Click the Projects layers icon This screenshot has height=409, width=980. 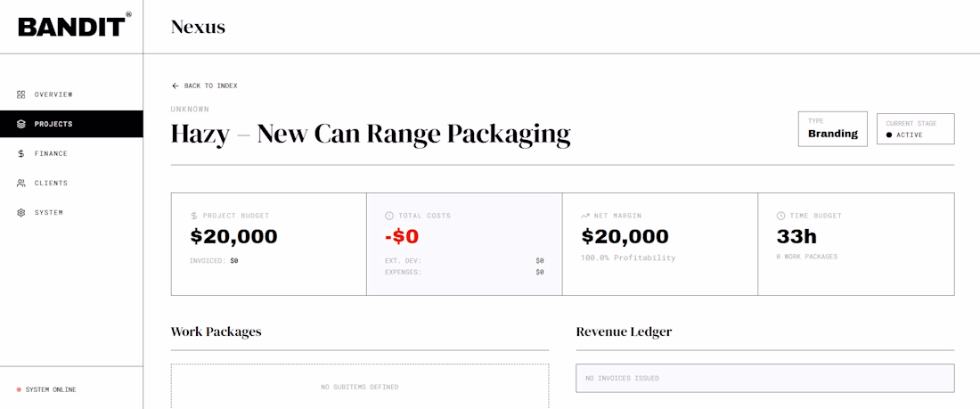21,124
